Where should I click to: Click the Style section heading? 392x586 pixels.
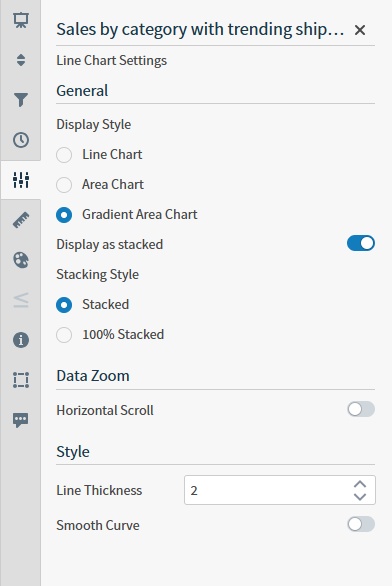[73, 452]
